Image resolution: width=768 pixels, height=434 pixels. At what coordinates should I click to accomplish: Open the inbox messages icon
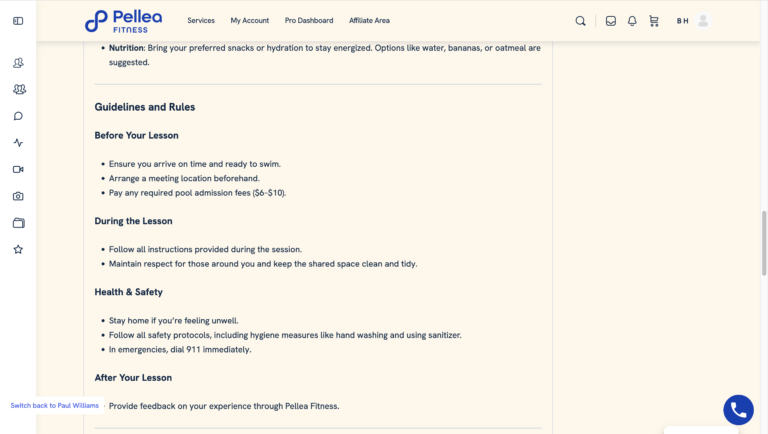coord(611,21)
